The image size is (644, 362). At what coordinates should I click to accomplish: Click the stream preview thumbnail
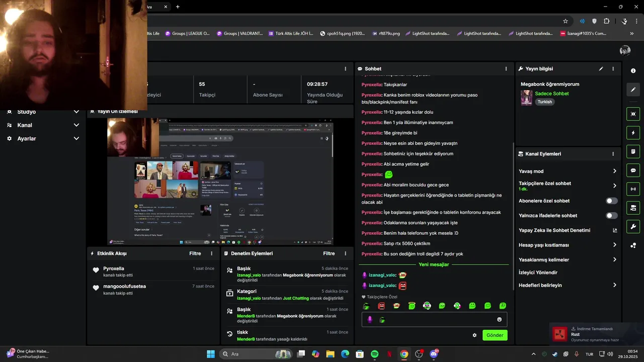[x=220, y=182]
